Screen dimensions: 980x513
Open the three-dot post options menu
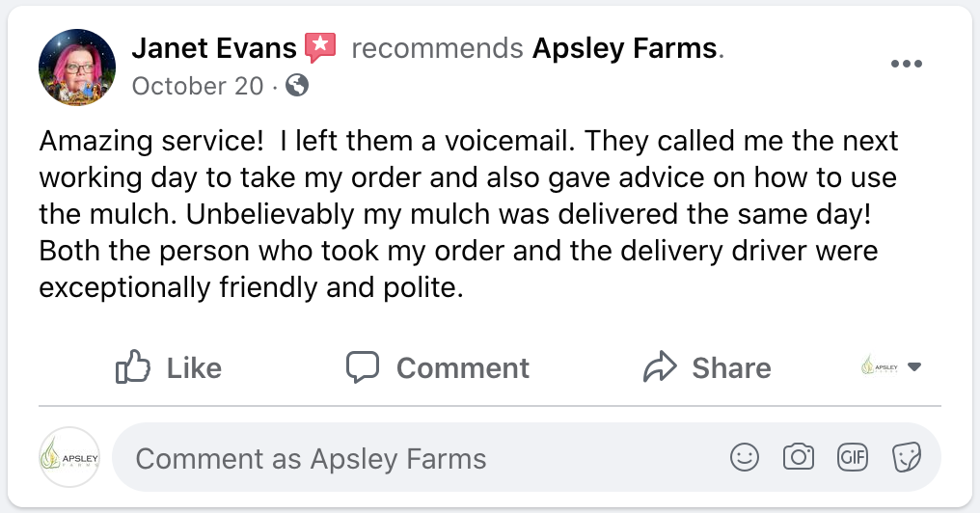[x=907, y=64]
